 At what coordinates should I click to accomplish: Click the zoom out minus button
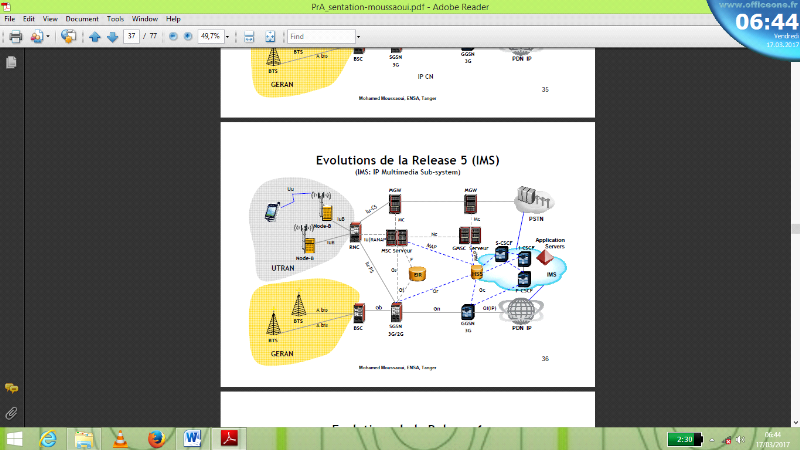pos(173,37)
